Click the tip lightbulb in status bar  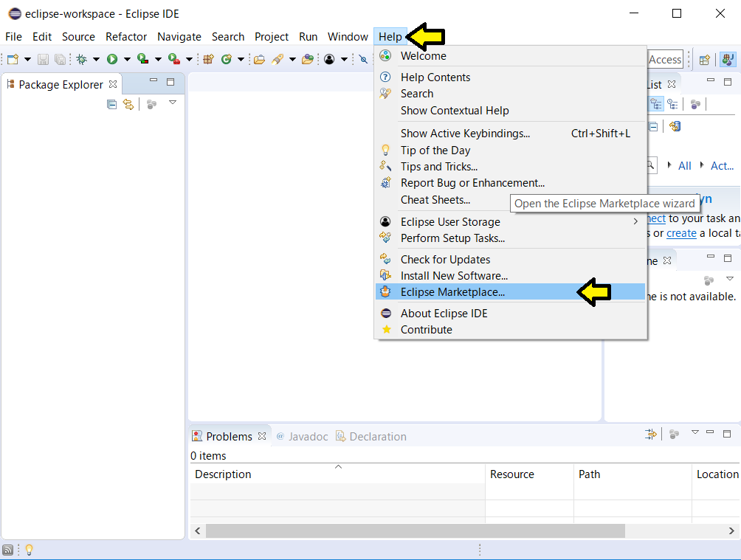pos(30,550)
